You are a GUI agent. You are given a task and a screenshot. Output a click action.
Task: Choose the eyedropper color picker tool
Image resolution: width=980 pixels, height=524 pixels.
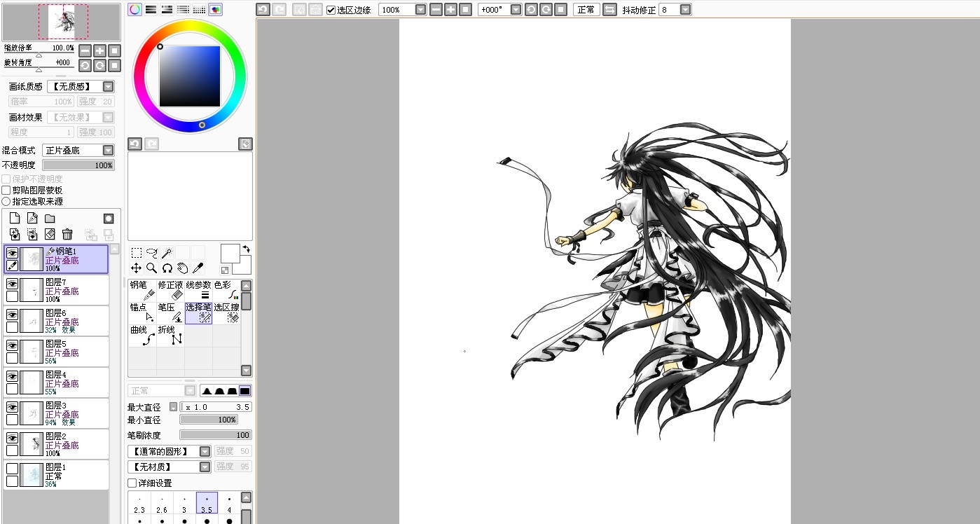point(198,268)
